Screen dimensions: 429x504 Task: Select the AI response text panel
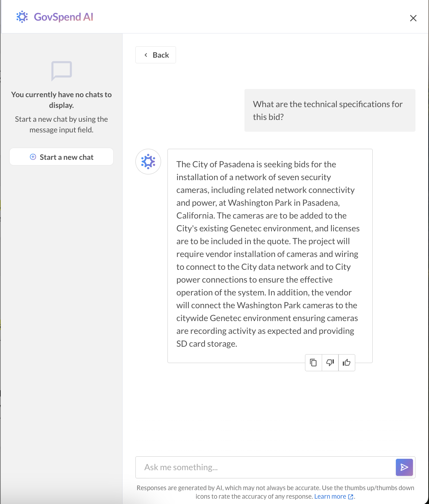(270, 254)
